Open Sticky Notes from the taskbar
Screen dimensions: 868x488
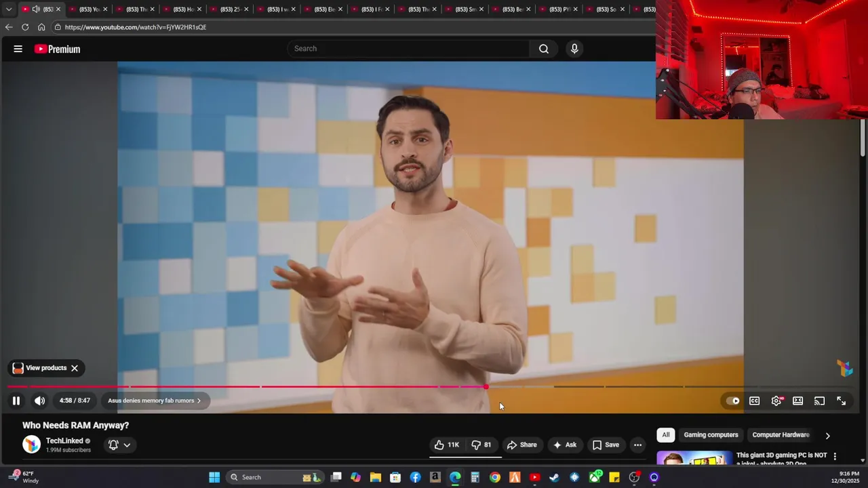614,477
